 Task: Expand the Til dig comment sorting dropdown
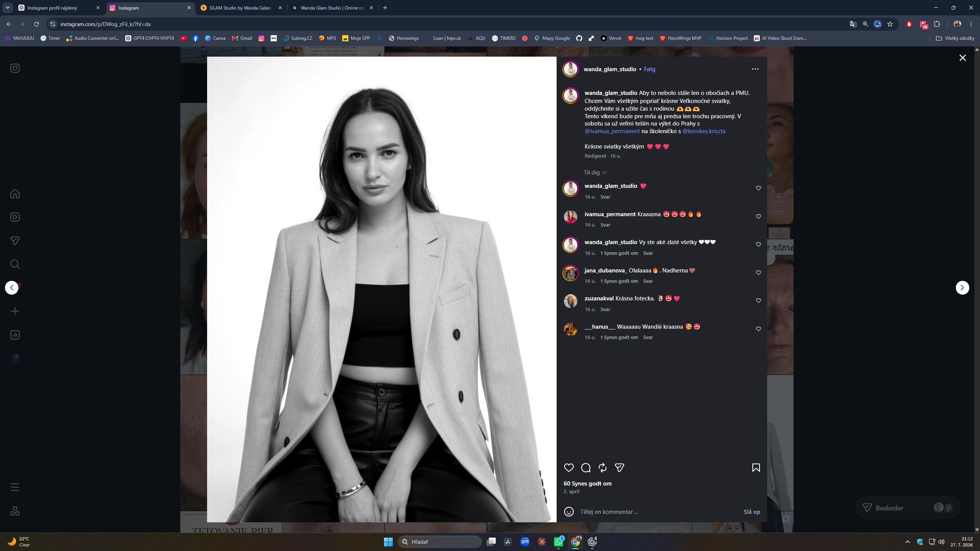(x=595, y=173)
